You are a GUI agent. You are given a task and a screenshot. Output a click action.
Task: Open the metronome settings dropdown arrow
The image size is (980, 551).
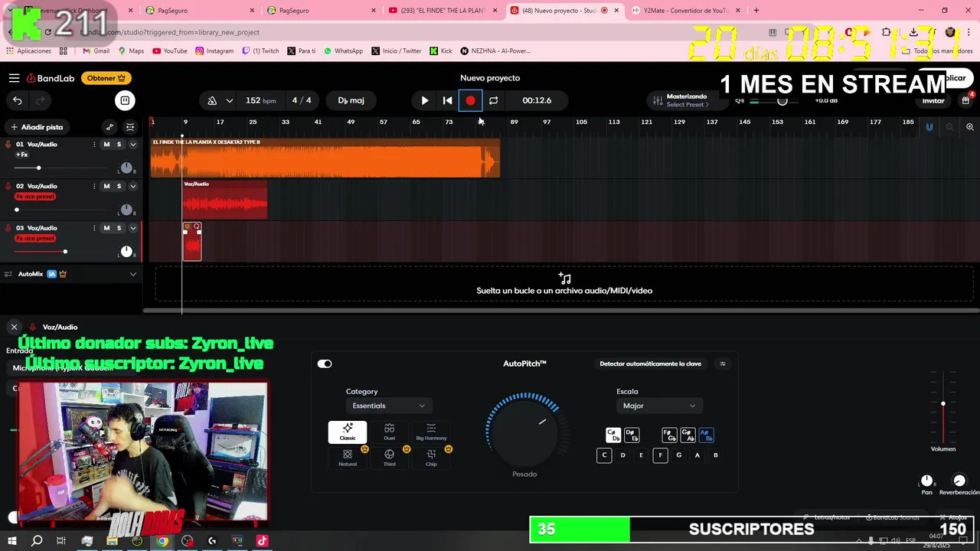point(229,100)
